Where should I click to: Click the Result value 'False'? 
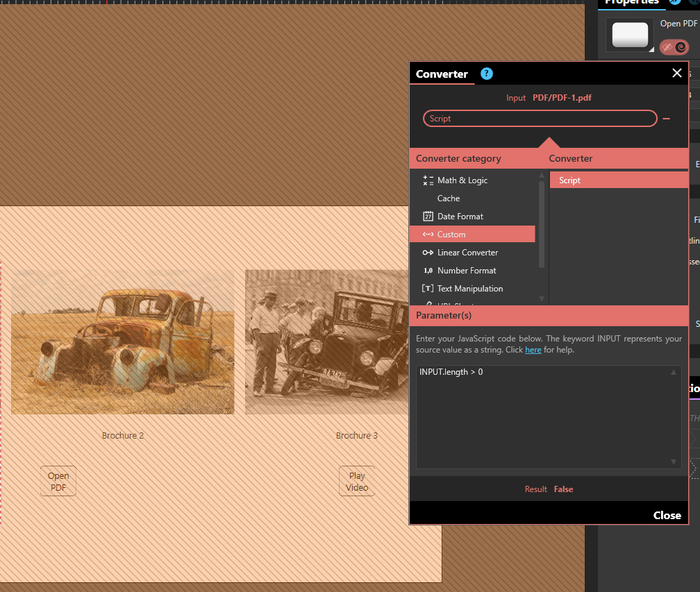563,489
